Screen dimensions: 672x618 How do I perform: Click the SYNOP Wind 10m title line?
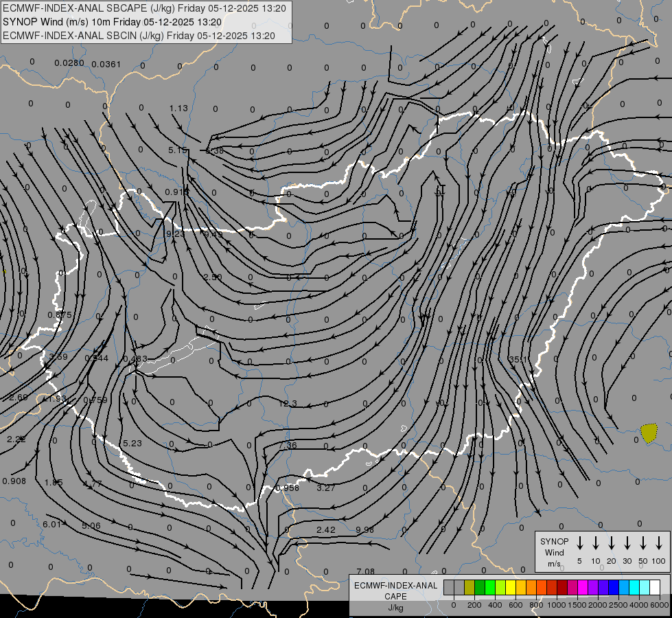tap(112, 22)
